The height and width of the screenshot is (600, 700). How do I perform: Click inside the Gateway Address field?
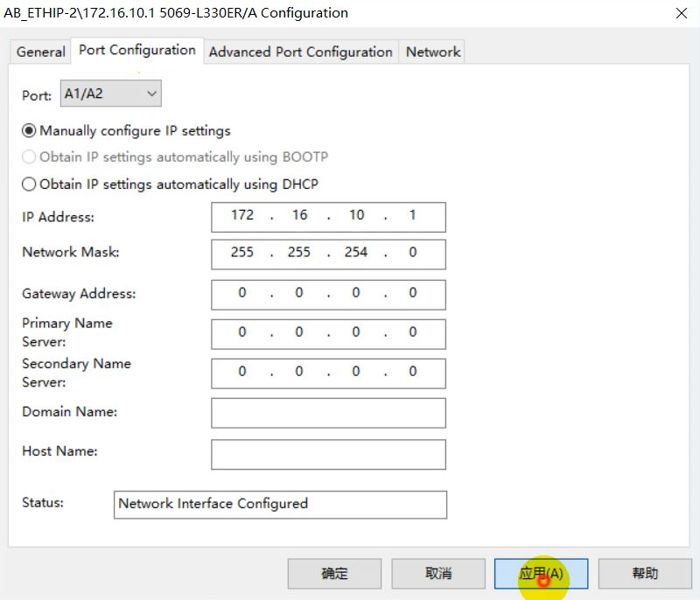(x=329, y=295)
